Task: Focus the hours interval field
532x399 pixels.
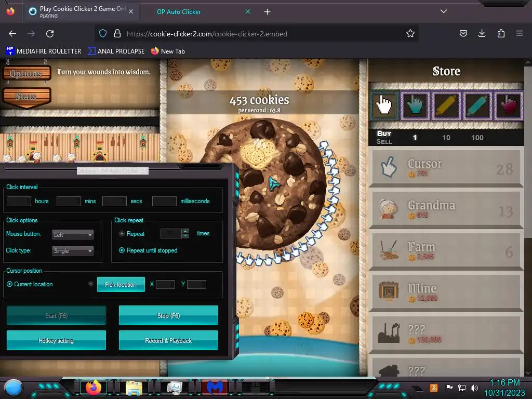Action: pyautogui.click(x=19, y=201)
